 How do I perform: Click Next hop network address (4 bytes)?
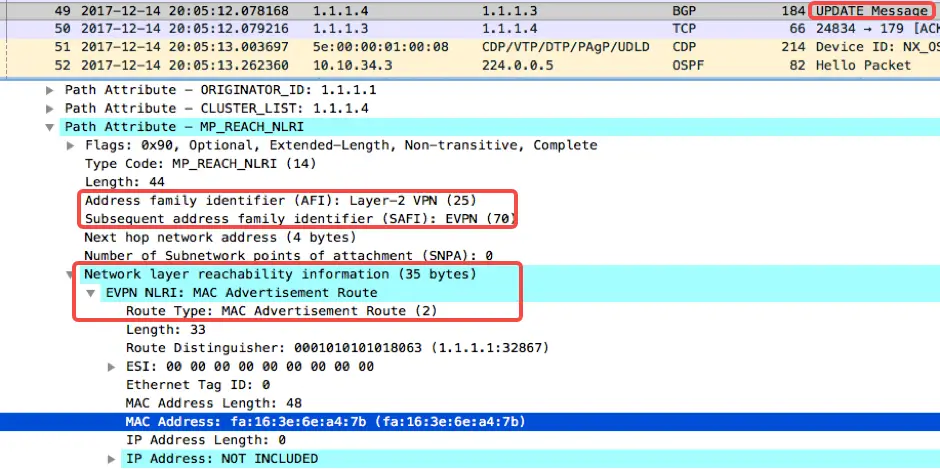click(220, 237)
